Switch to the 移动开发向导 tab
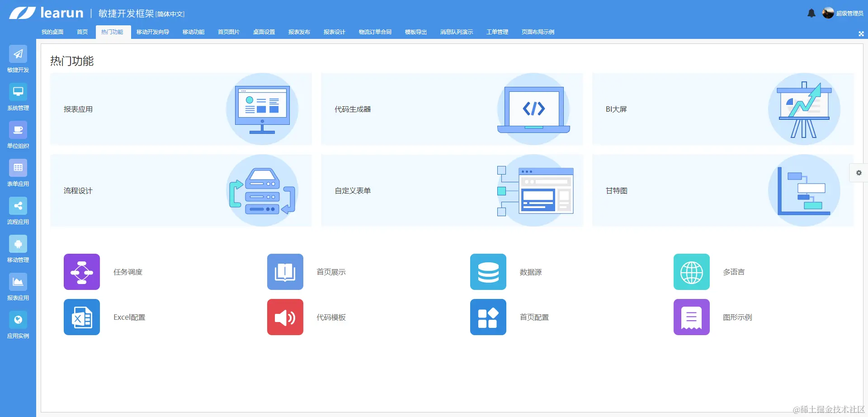 pos(153,32)
